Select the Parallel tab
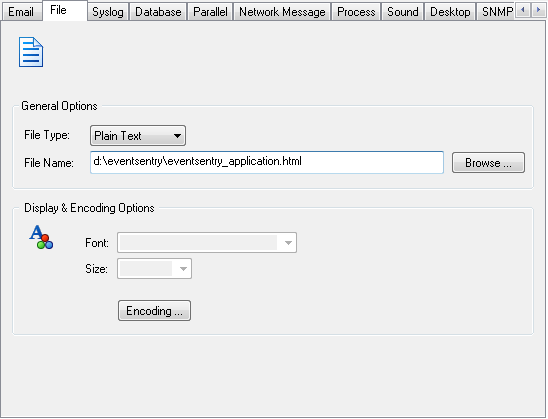 210,12
